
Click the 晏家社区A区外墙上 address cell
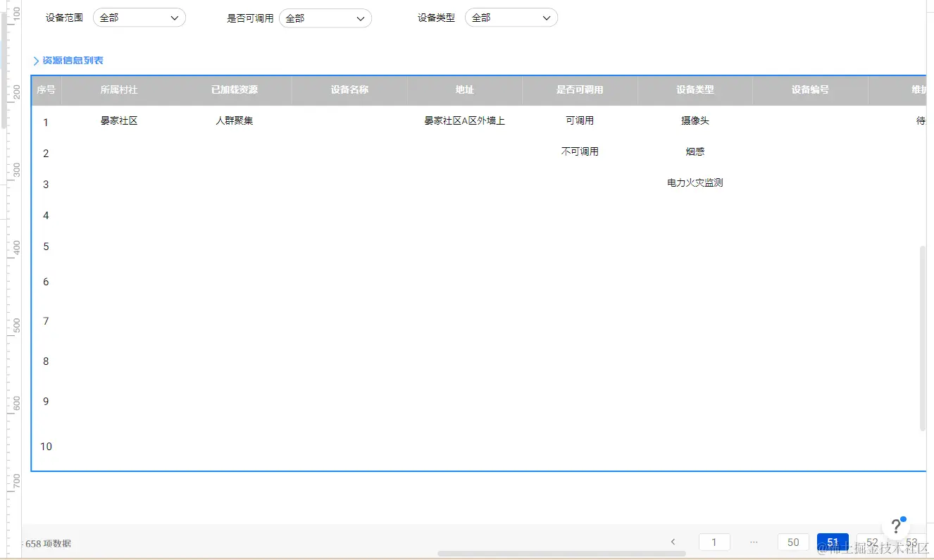pyautogui.click(x=465, y=121)
